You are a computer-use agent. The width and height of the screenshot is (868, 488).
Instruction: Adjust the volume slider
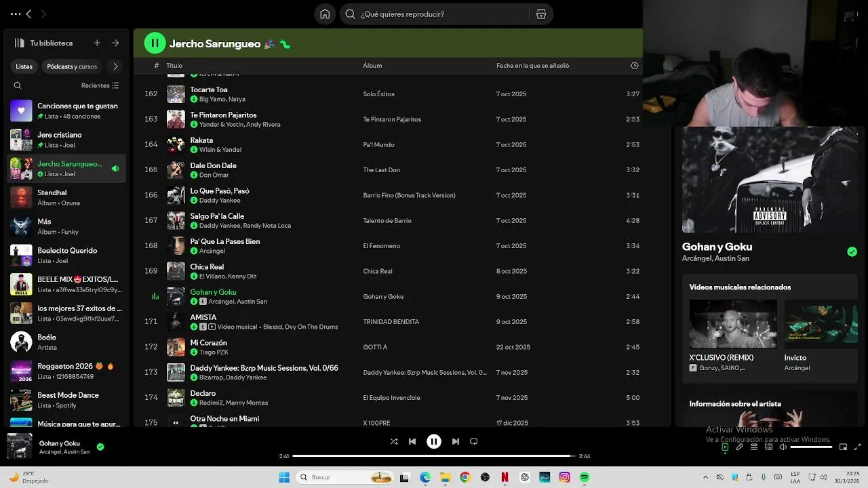click(x=812, y=447)
